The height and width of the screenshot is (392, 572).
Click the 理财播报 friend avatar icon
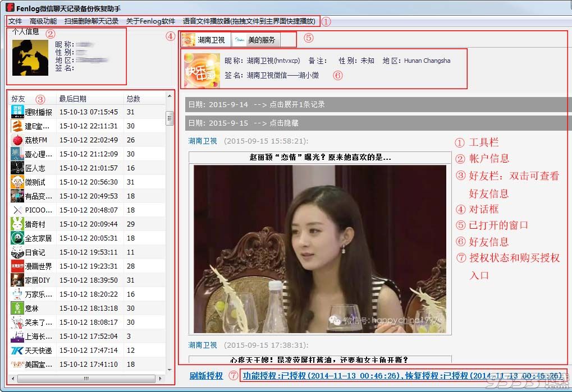[17, 112]
